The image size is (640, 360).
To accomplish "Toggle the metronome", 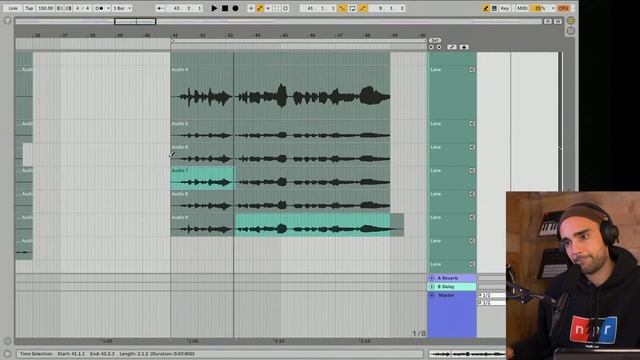I will coord(99,8).
